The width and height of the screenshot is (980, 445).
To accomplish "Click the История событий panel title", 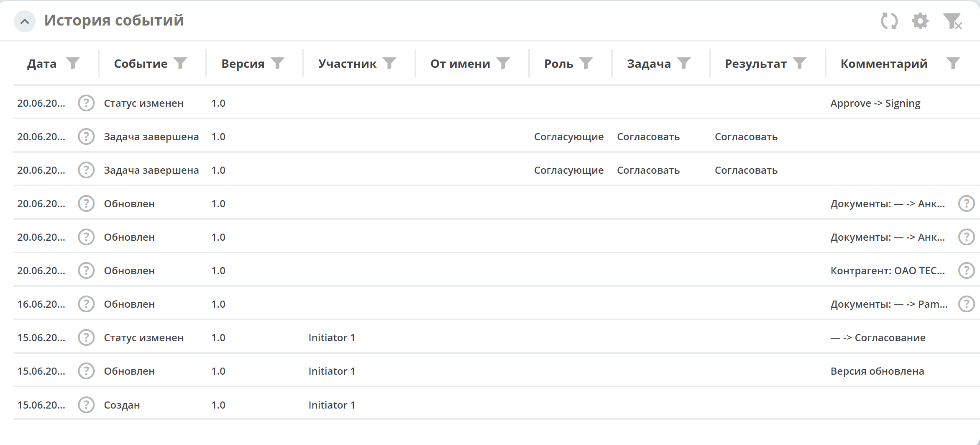I will coord(114,21).
